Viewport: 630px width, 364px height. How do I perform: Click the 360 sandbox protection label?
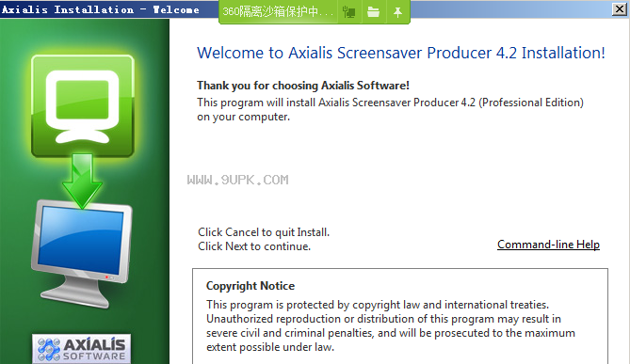pyautogui.click(x=278, y=11)
